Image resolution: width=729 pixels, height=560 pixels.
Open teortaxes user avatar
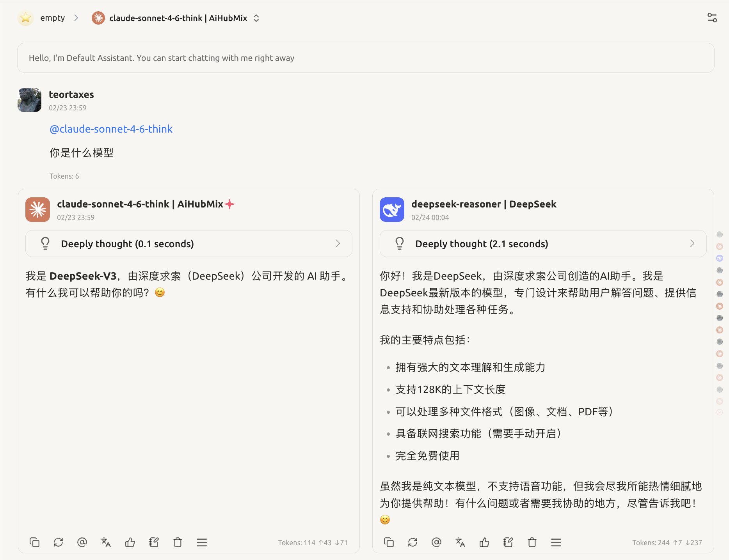coord(29,100)
